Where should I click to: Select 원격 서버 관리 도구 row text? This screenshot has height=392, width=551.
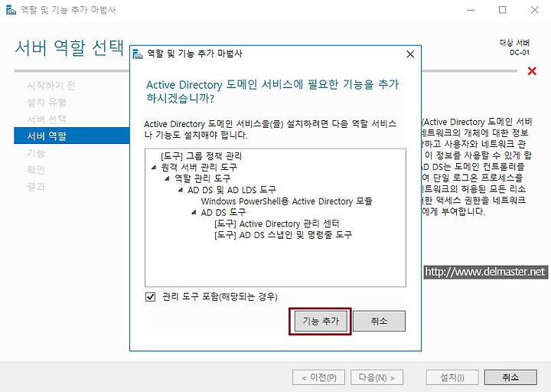199,168
